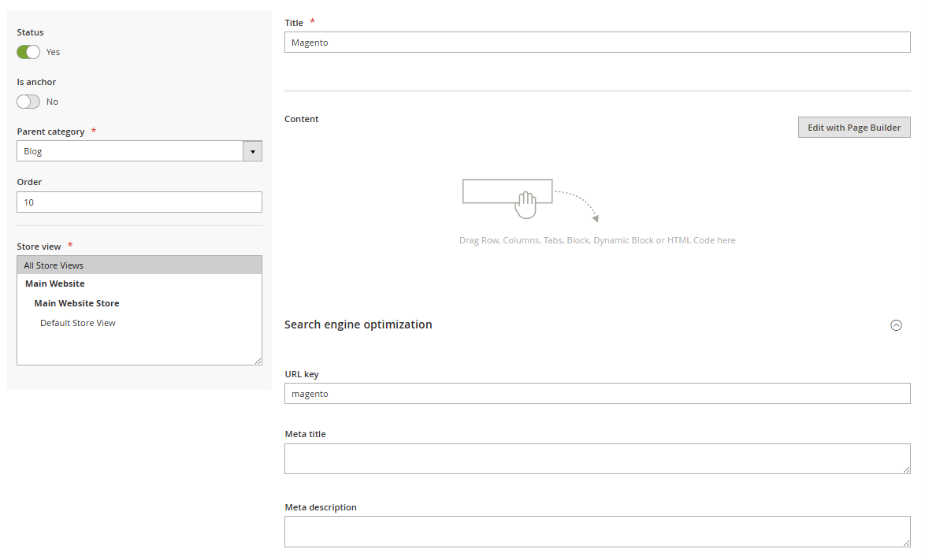Click the Store view list resize handle
This screenshot has width=925, height=560.
258,361
